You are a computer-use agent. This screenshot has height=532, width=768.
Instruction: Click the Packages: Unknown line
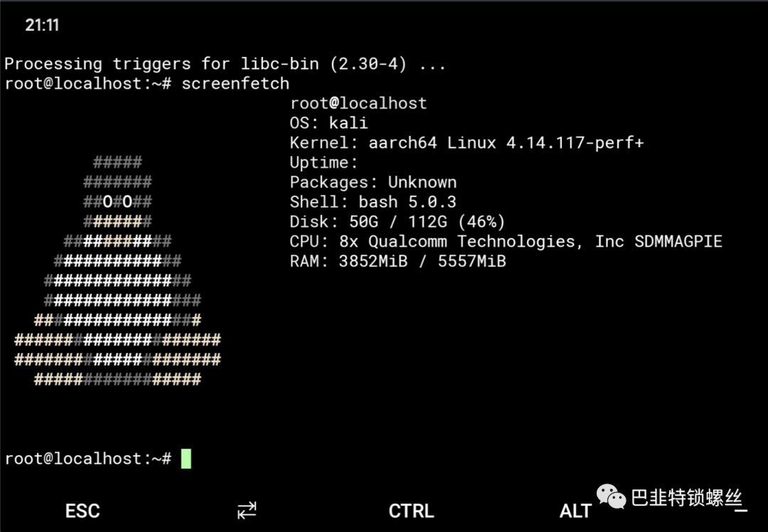pos(373,183)
